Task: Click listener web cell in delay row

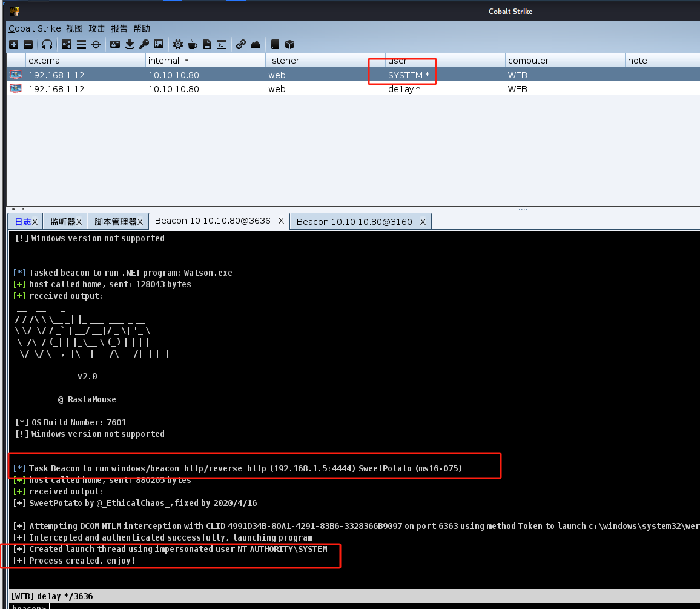Action: coord(277,89)
